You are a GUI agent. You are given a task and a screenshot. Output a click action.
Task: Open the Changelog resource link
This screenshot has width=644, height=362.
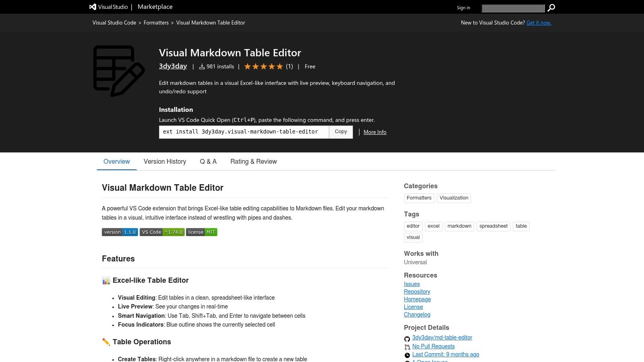417,315
